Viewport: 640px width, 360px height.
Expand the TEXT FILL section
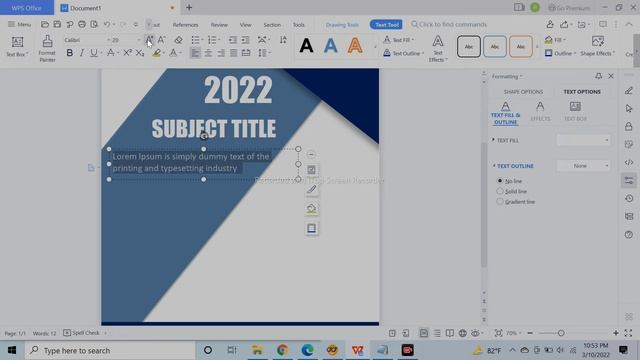[x=493, y=140]
